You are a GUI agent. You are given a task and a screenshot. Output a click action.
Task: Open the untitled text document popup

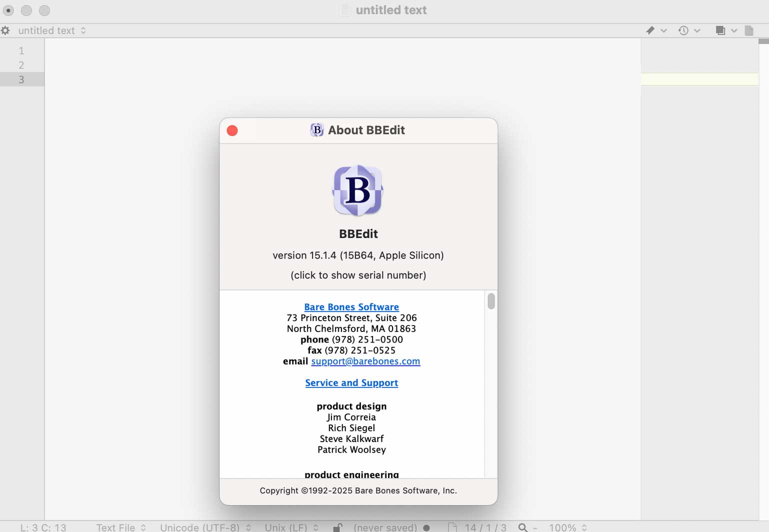(52, 30)
